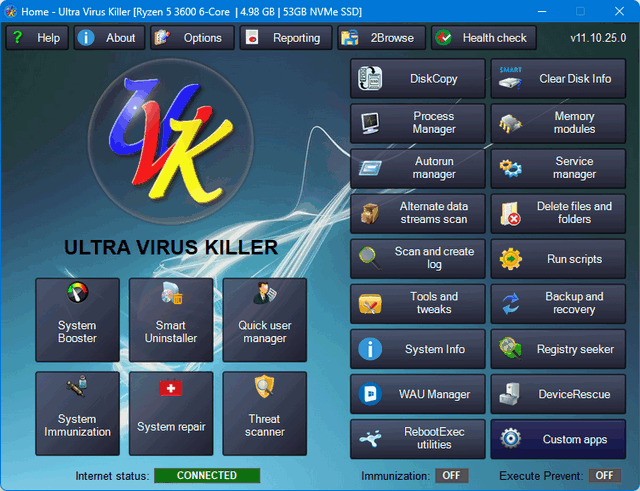
Task: Click the Scan and create log magnifier icon
Action: (370, 258)
